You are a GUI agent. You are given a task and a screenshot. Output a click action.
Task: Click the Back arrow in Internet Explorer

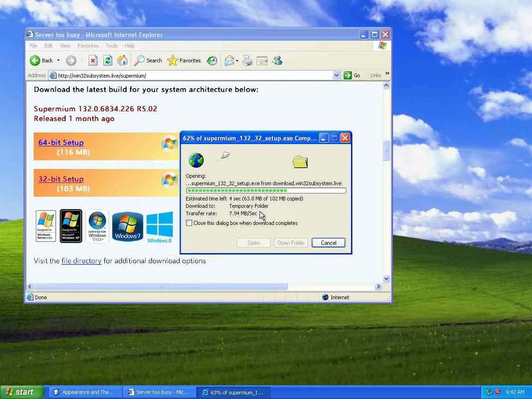coord(35,60)
